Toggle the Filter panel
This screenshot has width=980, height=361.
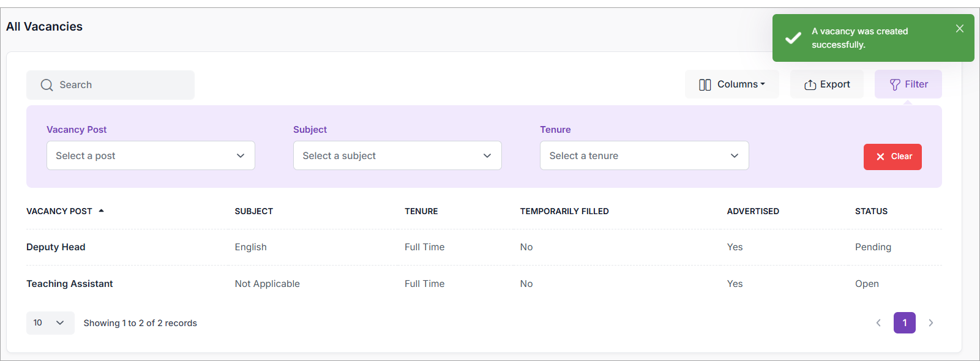click(x=908, y=84)
